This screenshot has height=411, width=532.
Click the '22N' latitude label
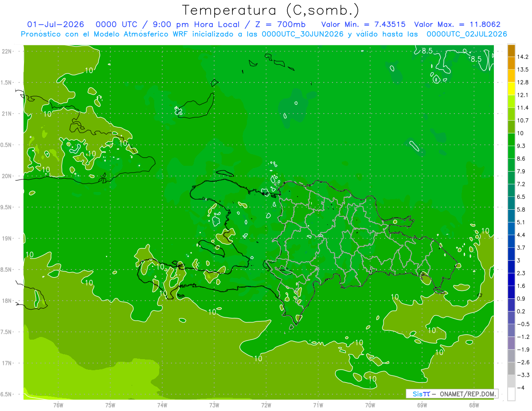7,51
